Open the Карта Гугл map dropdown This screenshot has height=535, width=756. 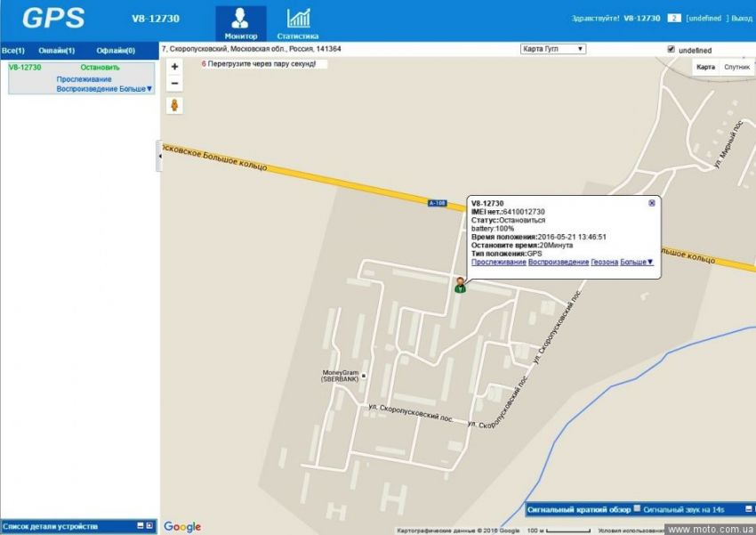pyautogui.click(x=552, y=49)
